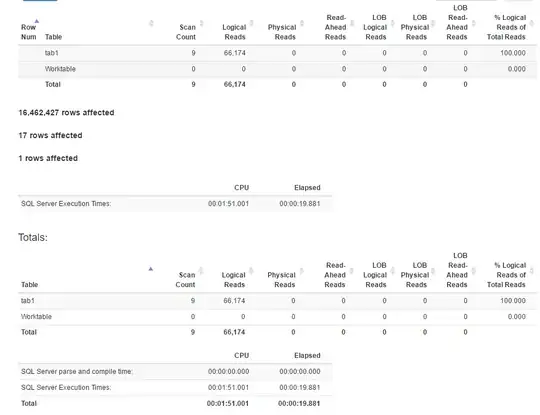Sort LOB Physical Reads in Totals table
The height and width of the screenshot is (415, 540).
pyautogui.click(x=433, y=271)
